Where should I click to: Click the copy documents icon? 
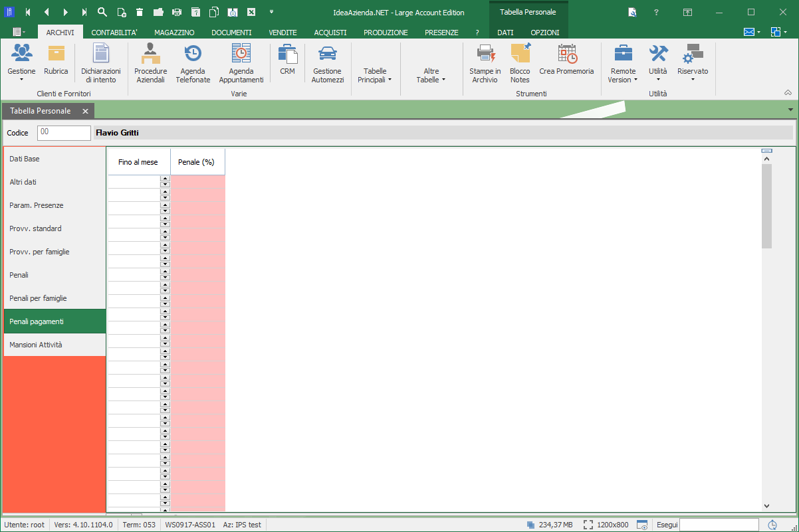pos(214,12)
